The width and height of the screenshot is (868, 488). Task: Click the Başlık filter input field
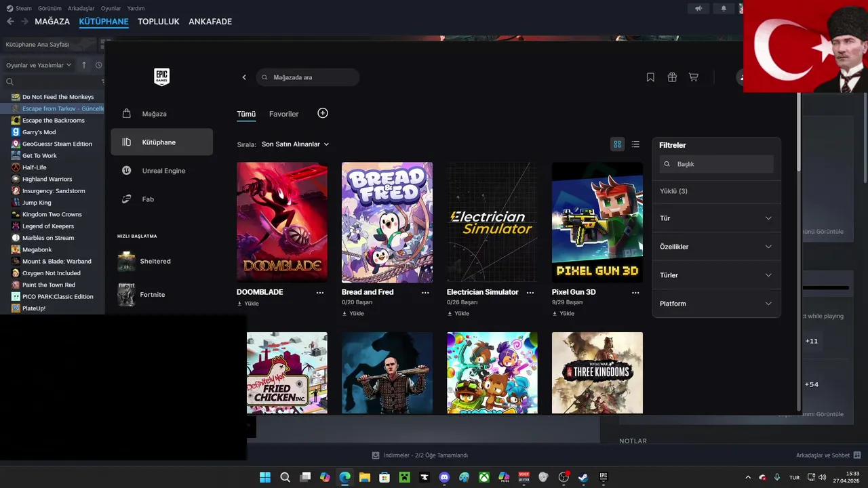click(716, 164)
